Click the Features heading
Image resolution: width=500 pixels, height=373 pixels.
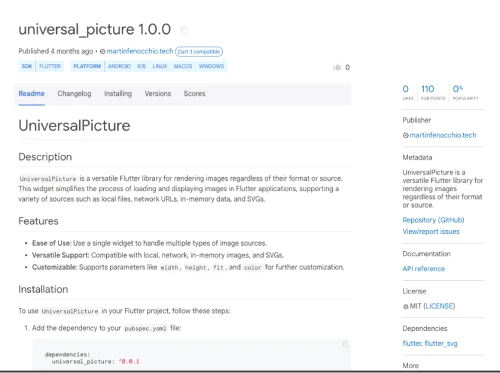tap(38, 221)
